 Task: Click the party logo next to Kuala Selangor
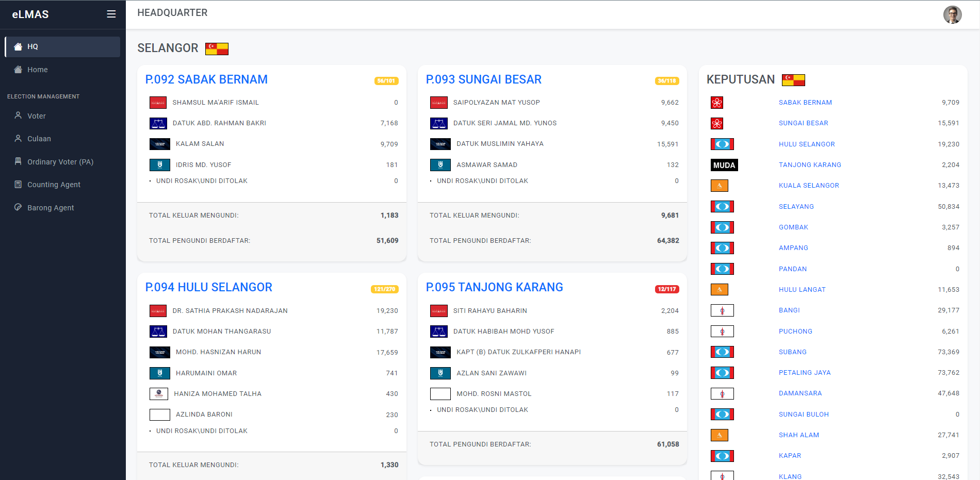point(719,186)
